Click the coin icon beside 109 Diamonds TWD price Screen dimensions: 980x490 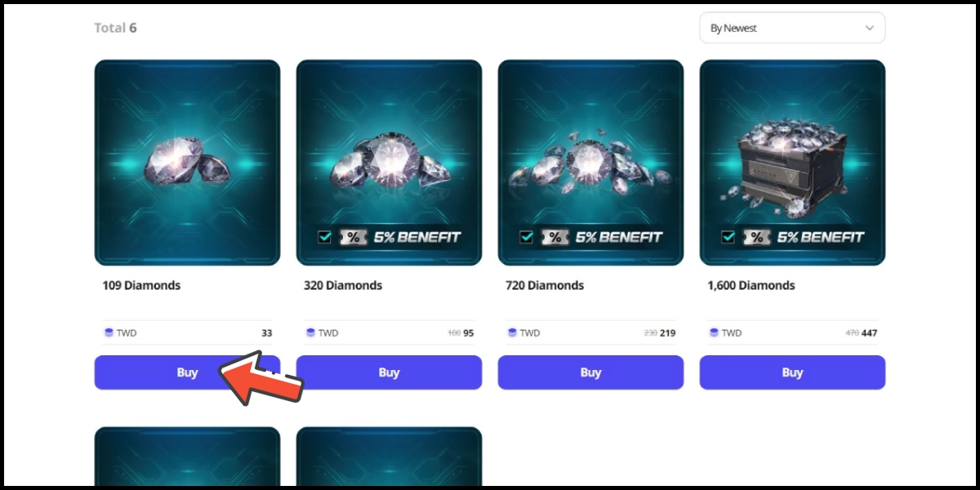109,332
